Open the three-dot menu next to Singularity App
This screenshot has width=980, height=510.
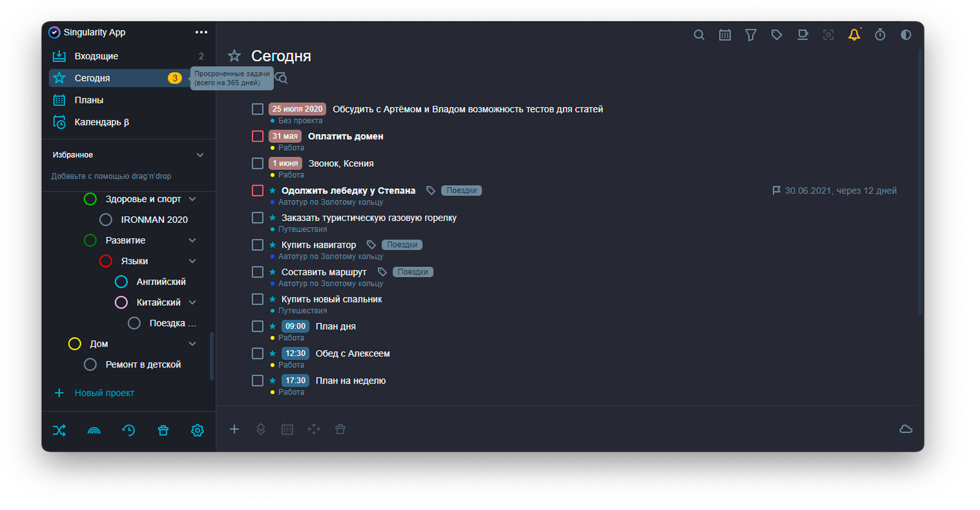coord(201,32)
